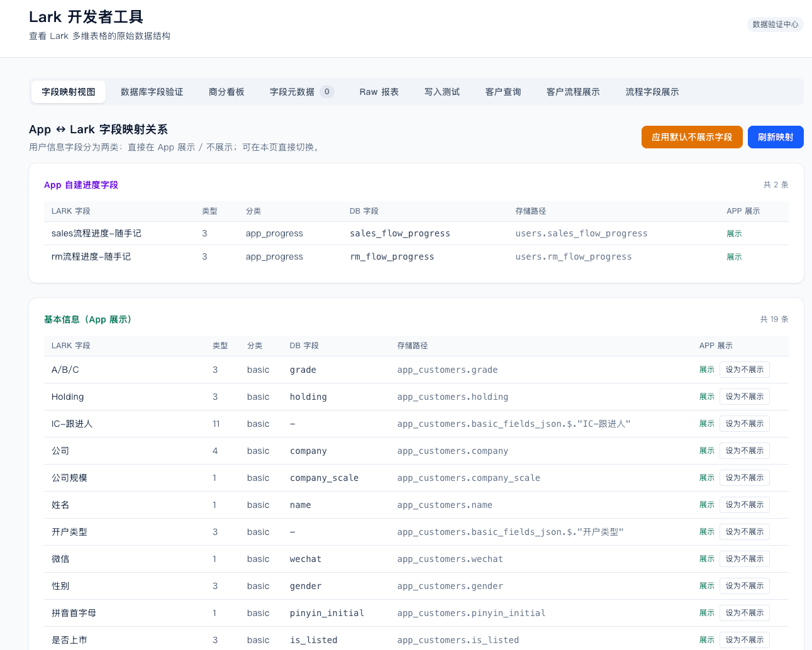This screenshot has height=650, width=812.
Task: Open the Raw 报表 tab
Action: 379,92
